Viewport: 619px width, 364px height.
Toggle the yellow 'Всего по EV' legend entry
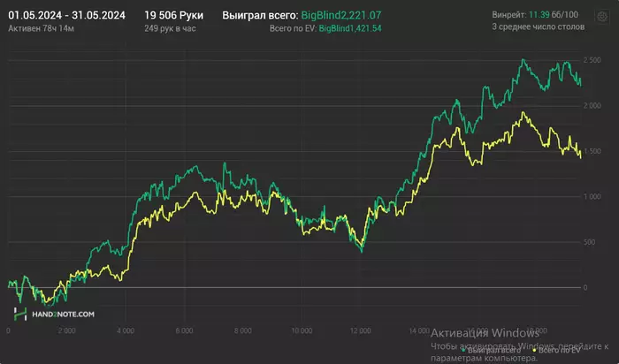556,350
